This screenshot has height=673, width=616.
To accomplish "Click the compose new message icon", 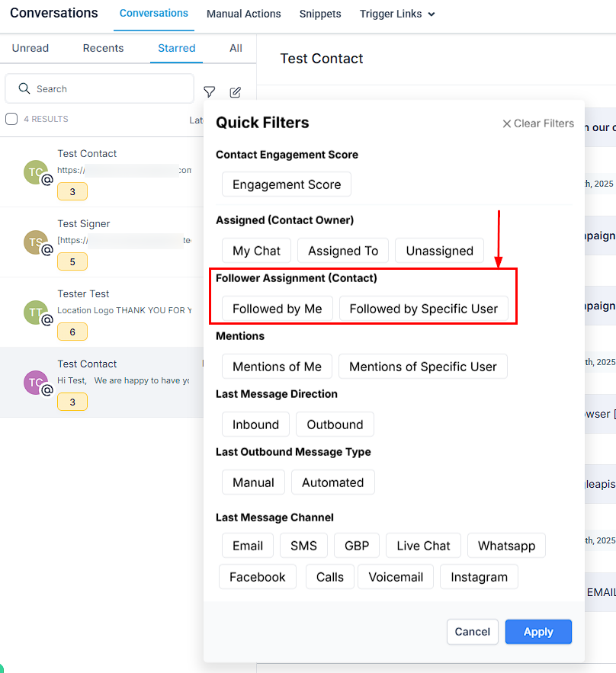I will click(236, 92).
